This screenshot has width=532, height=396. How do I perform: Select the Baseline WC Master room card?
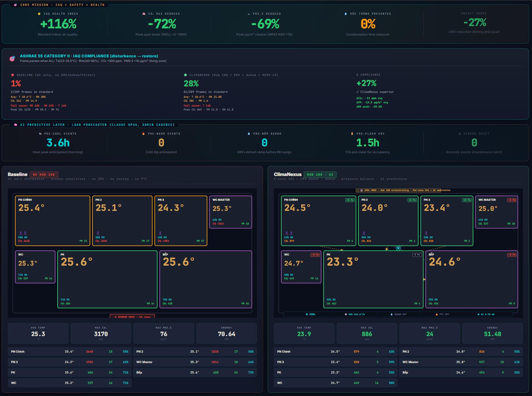tap(231, 212)
